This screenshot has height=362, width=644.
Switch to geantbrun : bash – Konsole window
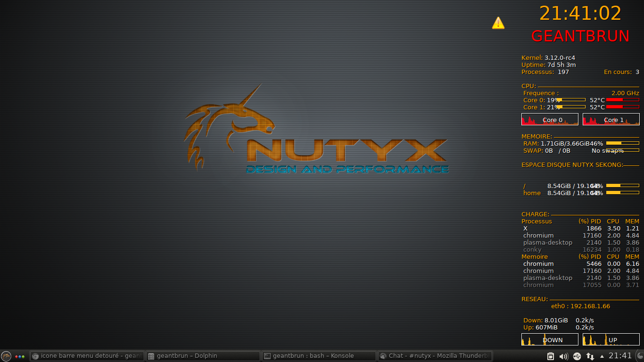click(x=319, y=356)
